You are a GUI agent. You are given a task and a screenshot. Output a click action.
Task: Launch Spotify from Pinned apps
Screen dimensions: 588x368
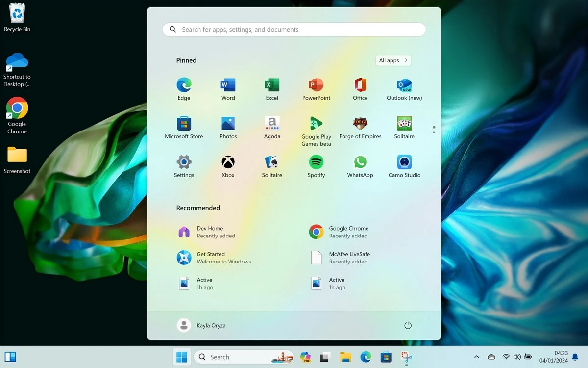coord(316,166)
